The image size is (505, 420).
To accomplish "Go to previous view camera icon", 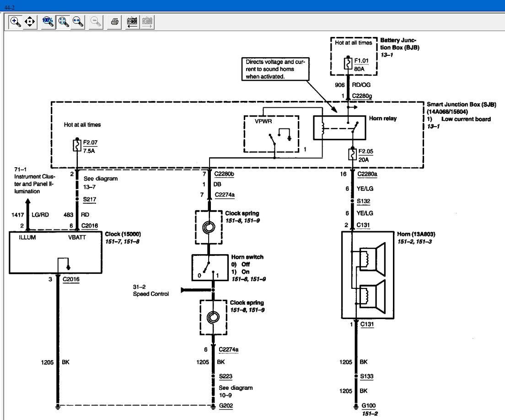I will pyautogui.click(x=132, y=21).
